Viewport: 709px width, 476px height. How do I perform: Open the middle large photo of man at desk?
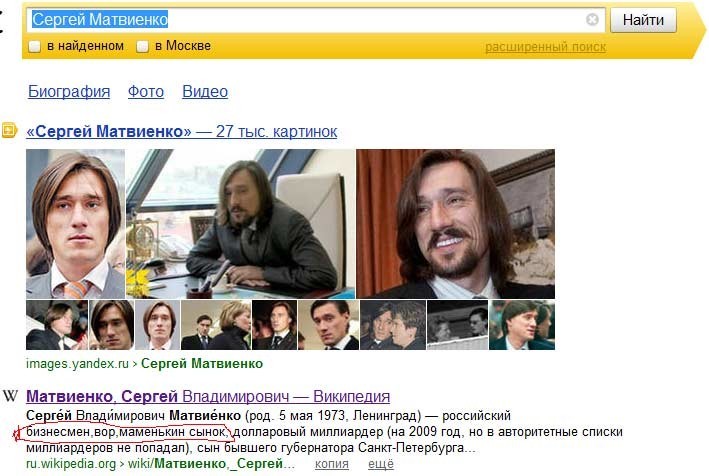[240, 224]
